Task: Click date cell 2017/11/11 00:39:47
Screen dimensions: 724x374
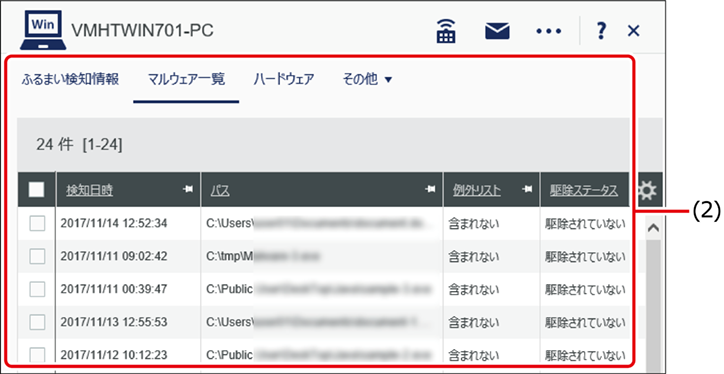Action: point(114,289)
